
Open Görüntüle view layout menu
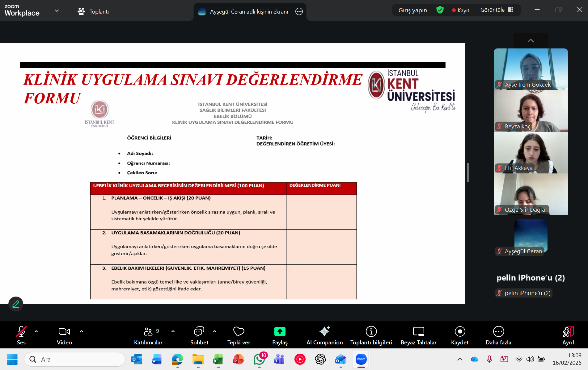point(497,10)
